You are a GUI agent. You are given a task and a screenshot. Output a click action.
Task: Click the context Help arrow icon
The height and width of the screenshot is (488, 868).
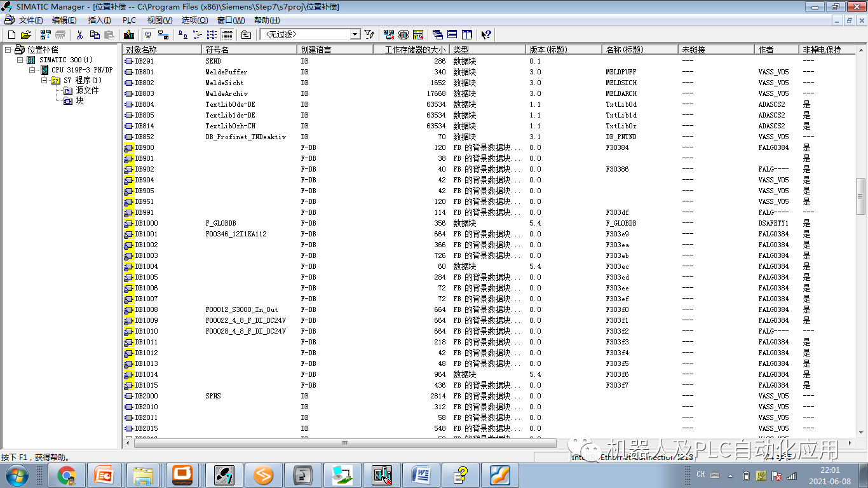[x=486, y=34]
